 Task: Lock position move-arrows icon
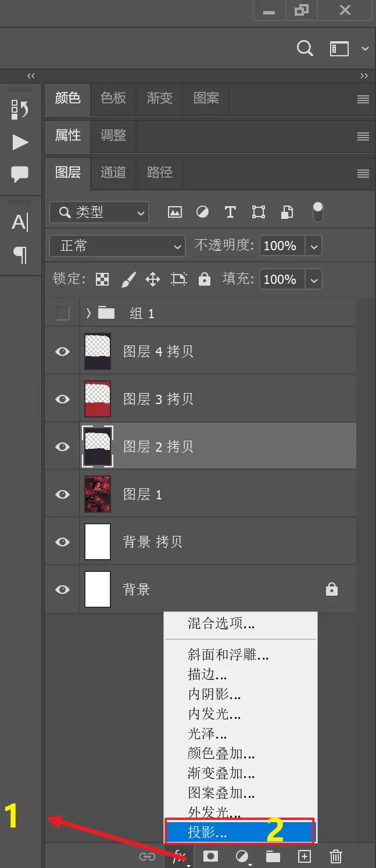153,280
